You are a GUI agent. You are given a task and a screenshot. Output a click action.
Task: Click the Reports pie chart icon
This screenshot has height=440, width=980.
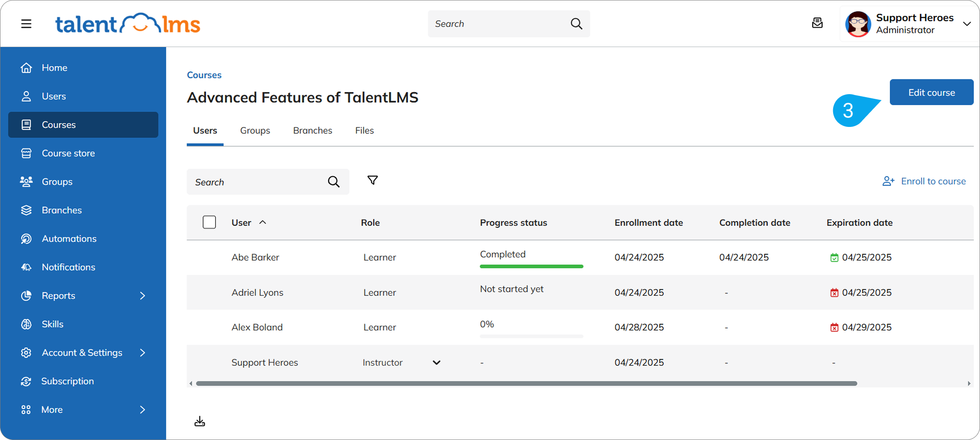(x=26, y=296)
